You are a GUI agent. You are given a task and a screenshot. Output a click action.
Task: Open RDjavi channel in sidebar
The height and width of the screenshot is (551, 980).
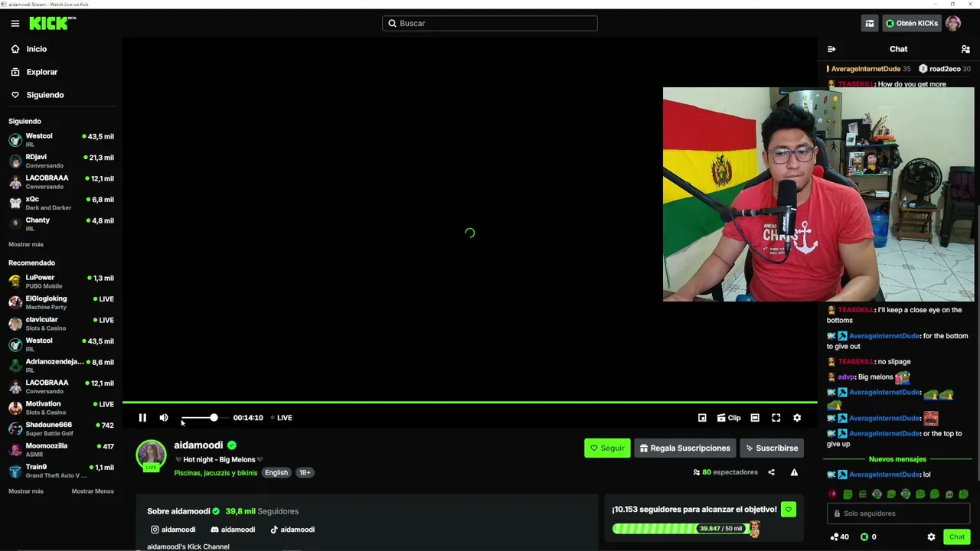(61, 161)
